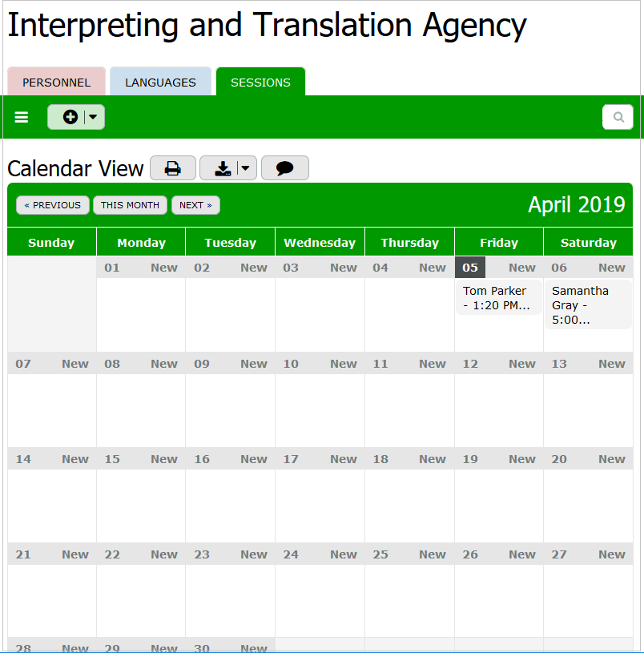Screen dimensions: 644x653
Task: Open Tom Parker 1:20 PM session
Action: coord(497,298)
